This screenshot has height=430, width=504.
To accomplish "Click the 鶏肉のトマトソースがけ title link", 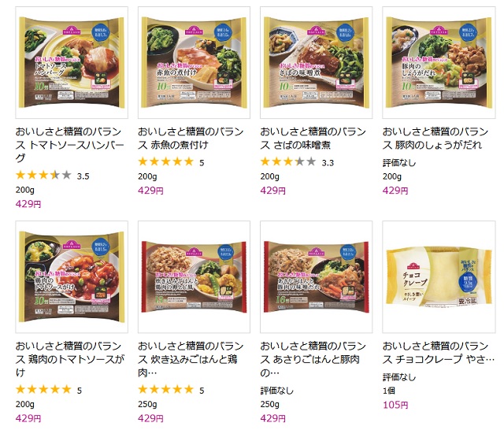I will pyautogui.click(x=70, y=359).
